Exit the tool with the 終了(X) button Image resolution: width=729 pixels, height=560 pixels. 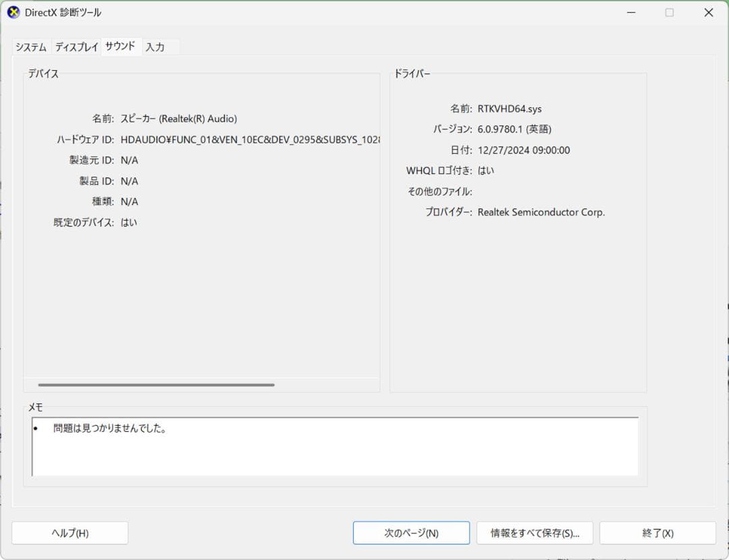[x=658, y=532]
